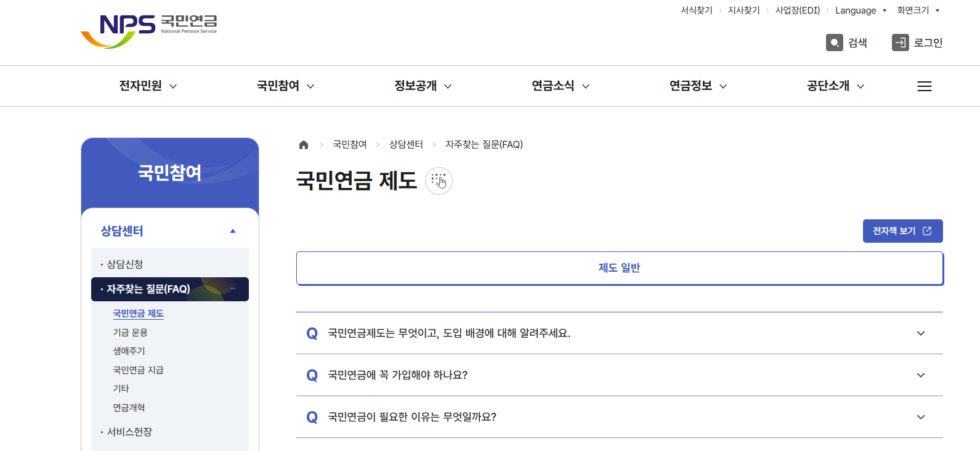Select 생애주기 sidebar item
Viewport: 980px width, 451px height.
click(129, 351)
